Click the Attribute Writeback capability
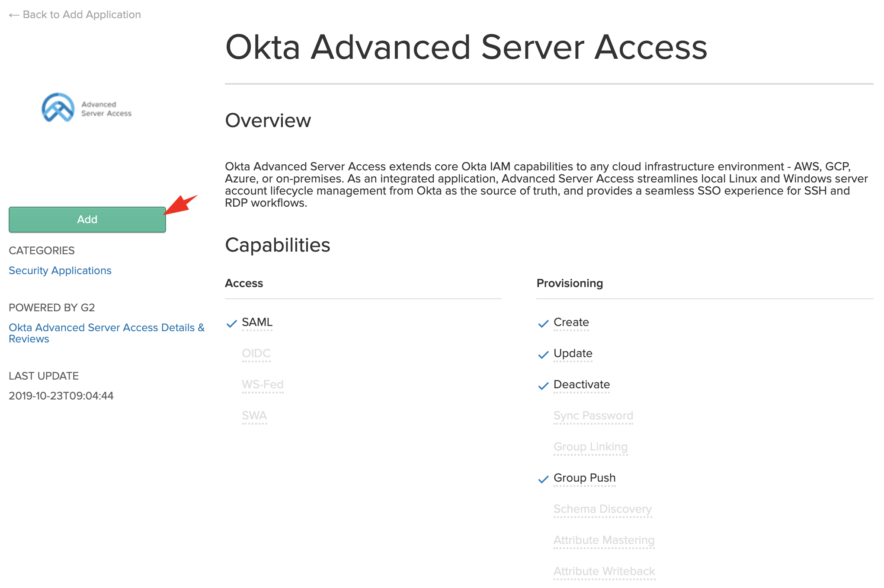884x588 pixels. (x=604, y=572)
